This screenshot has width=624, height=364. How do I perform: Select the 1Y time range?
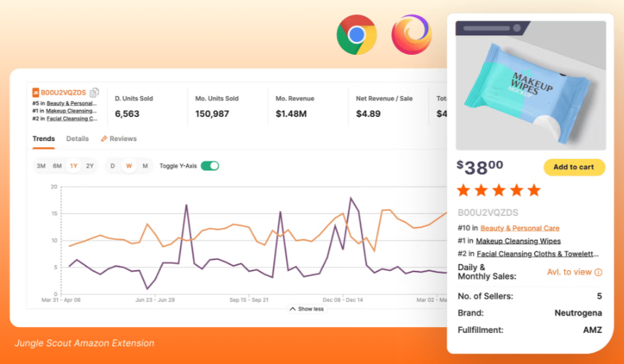pyautogui.click(x=74, y=166)
